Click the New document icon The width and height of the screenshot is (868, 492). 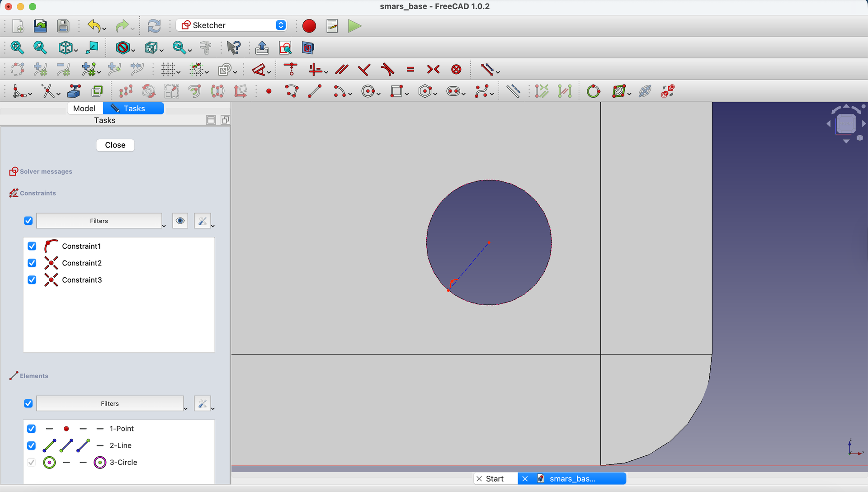point(18,26)
